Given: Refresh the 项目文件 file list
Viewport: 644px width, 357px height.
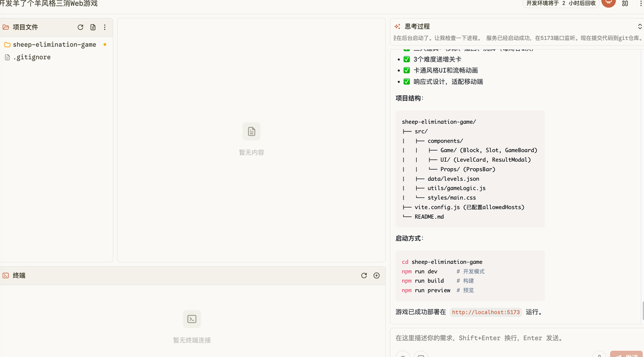Looking at the screenshot, I should point(80,27).
